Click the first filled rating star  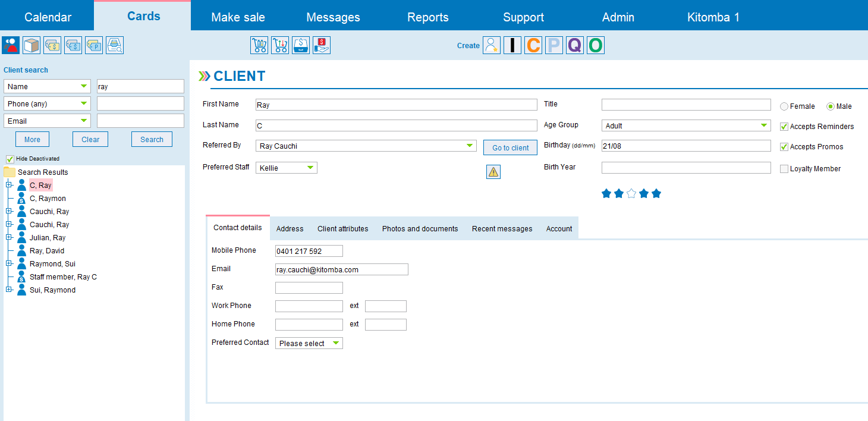606,193
